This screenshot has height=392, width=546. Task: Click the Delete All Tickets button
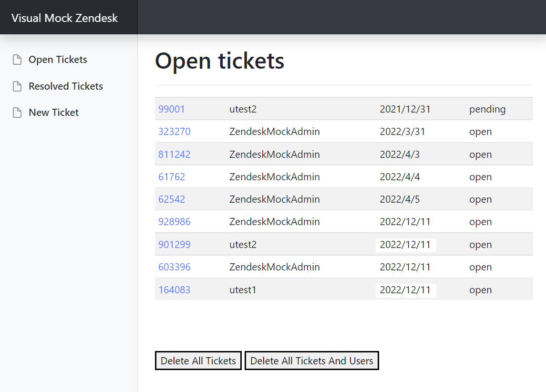click(x=198, y=361)
